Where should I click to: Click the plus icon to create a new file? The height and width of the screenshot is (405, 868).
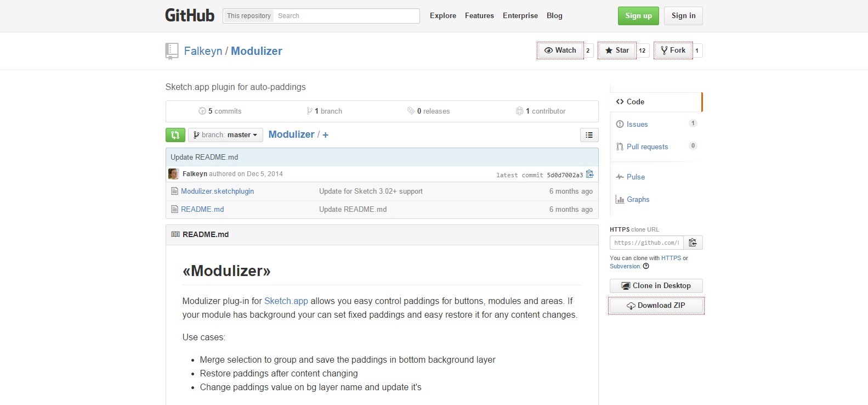[325, 135]
